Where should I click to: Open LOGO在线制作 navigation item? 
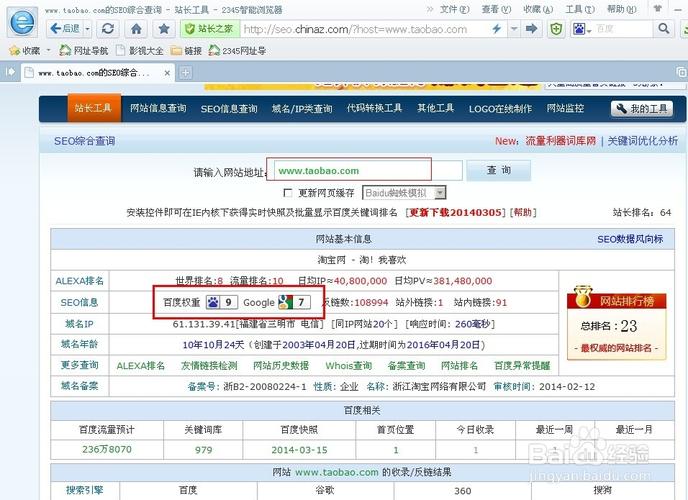pyautogui.click(x=500, y=109)
